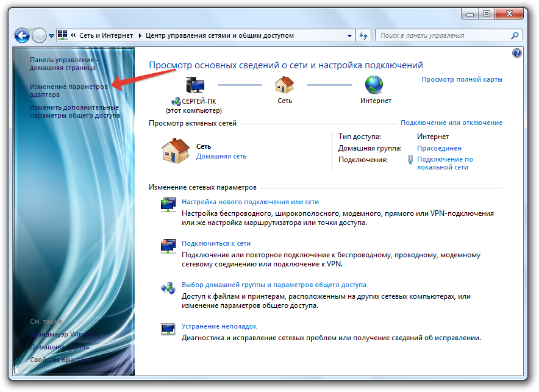The height and width of the screenshot is (392, 539).
Task: Click the СЕРГЕЙ-ПК computer icon
Action: (x=195, y=84)
